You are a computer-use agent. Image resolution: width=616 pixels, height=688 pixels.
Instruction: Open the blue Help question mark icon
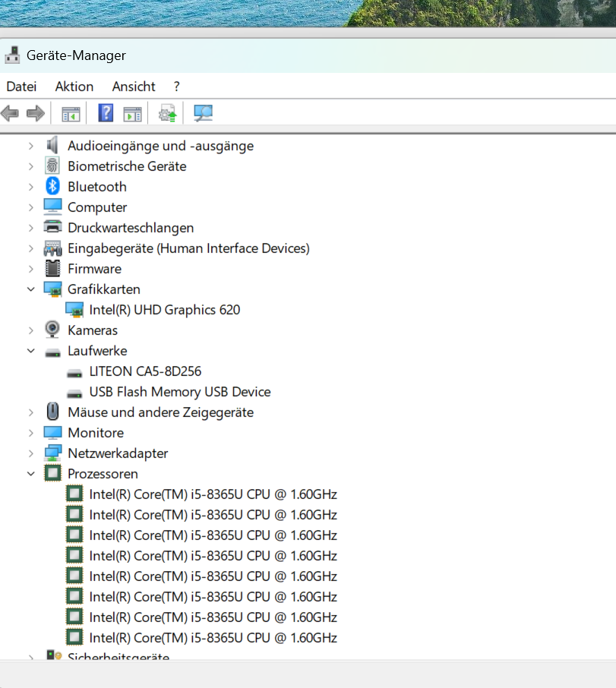pos(106,113)
